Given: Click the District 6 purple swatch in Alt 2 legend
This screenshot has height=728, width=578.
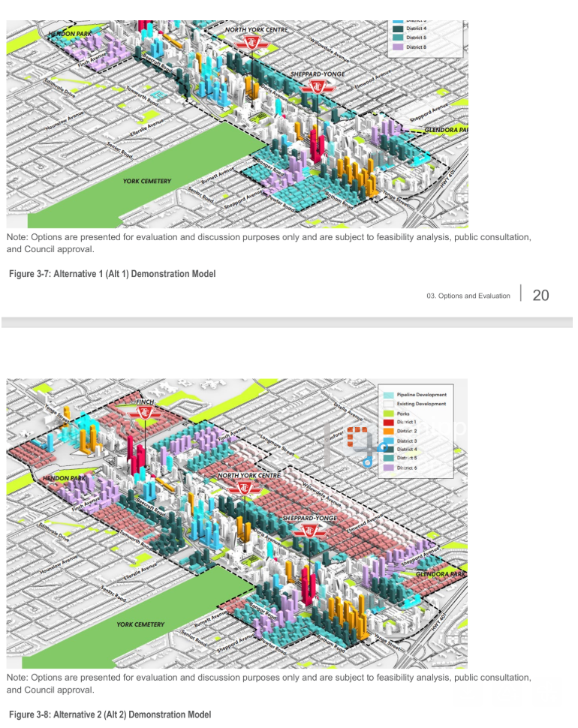Looking at the screenshot, I should (x=387, y=467).
